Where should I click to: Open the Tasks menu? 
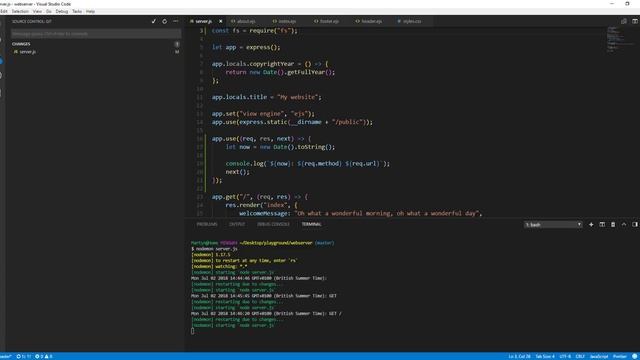[x=77, y=11]
